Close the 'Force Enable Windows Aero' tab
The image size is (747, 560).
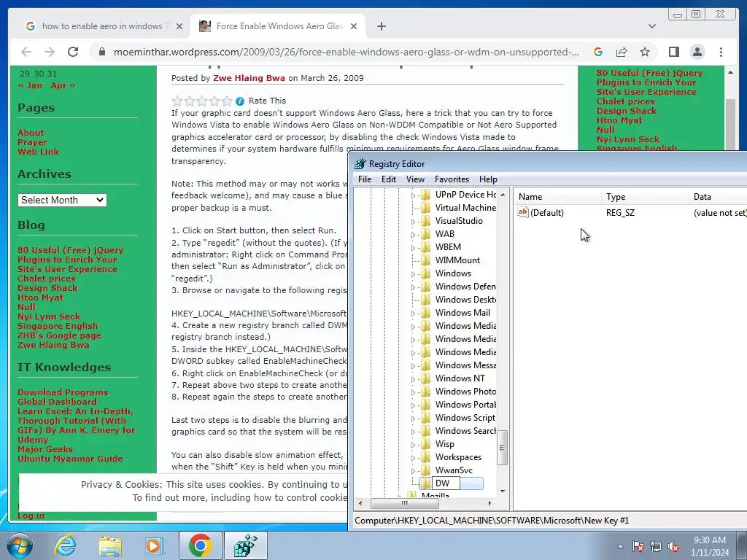click(354, 26)
